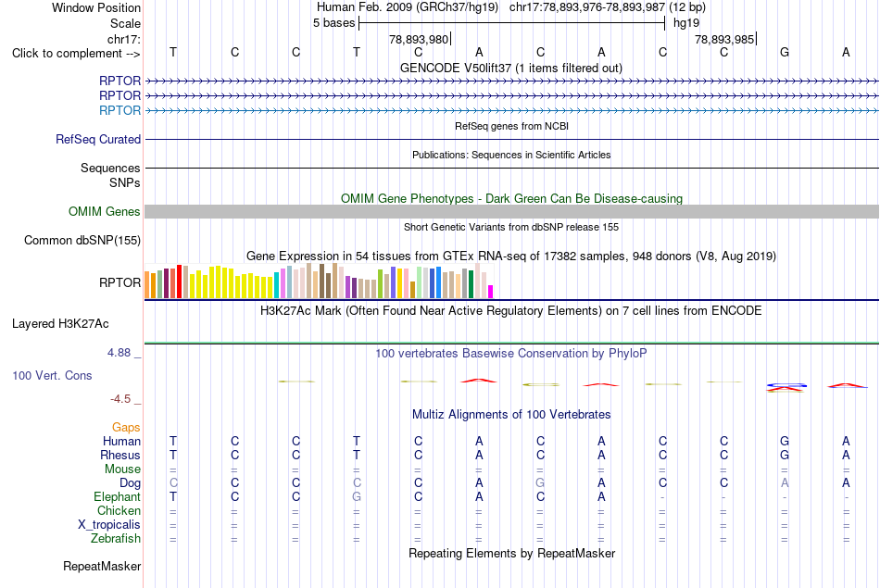880x588 pixels.
Task: Open the 100 Vert. Cons track label
Action: click(52, 375)
